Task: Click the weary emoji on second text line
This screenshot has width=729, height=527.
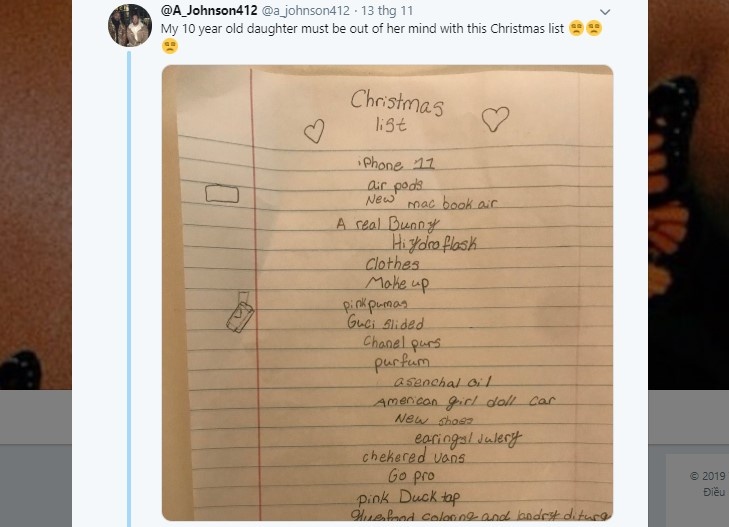Action: pyautogui.click(x=170, y=45)
